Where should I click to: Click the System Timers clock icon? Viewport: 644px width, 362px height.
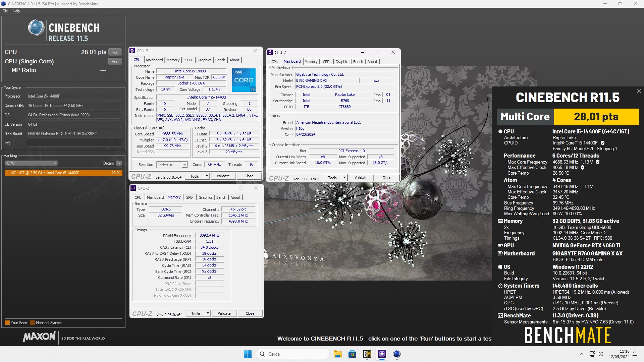pos(500,286)
